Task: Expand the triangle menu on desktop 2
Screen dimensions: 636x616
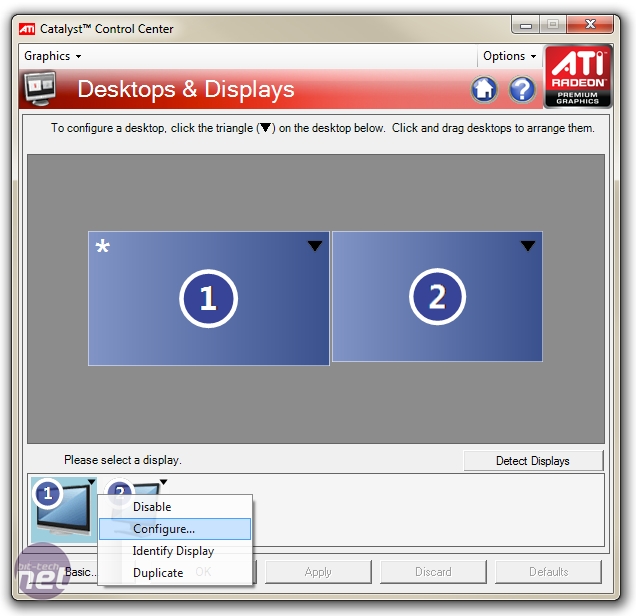Action: [x=528, y=245]
